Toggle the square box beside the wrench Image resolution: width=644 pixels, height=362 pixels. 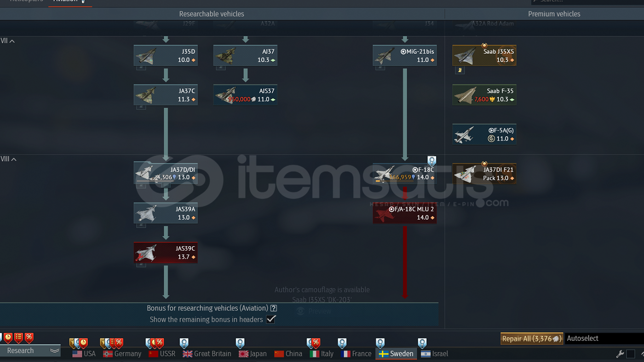tap(631, 354)
